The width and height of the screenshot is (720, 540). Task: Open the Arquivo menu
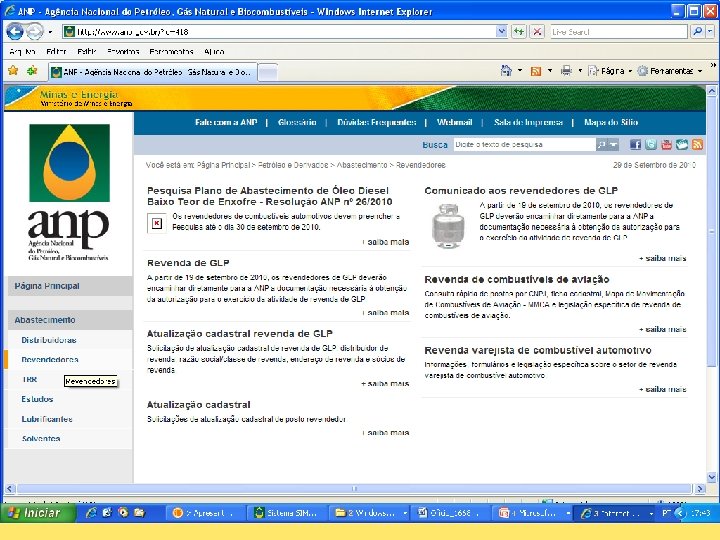(x=22, y=51)
